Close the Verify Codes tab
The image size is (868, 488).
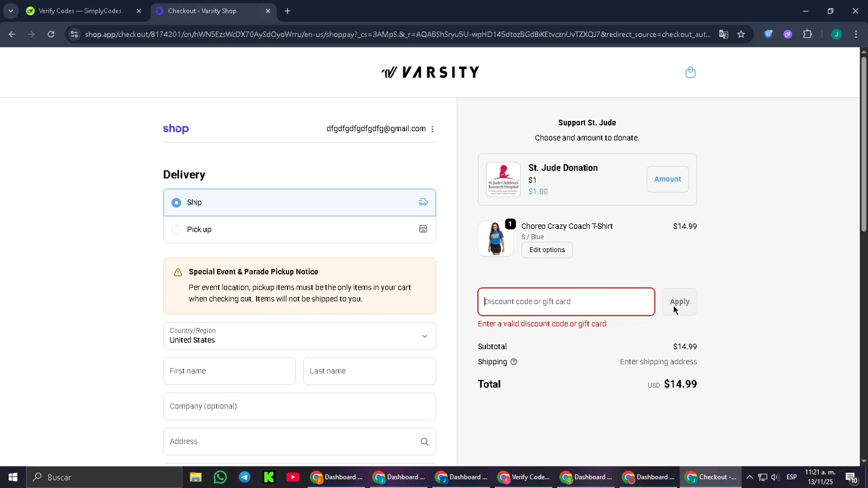pos(139,11)
